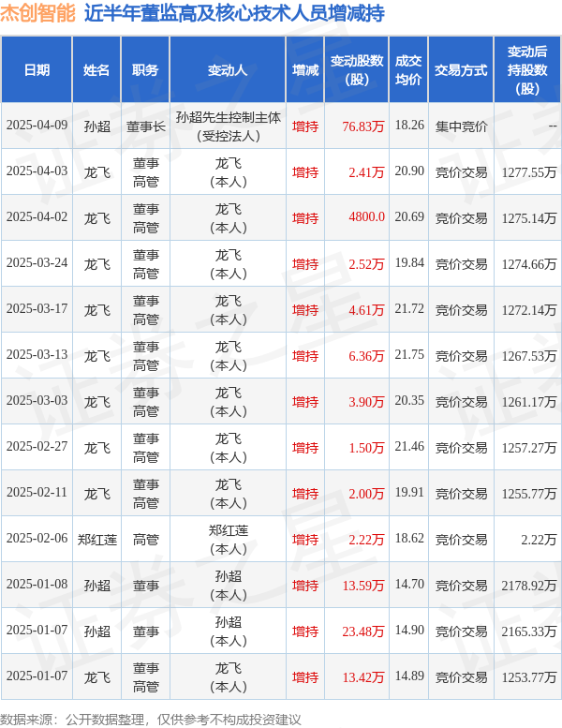Click the 18.62 average price
This screenshot has height=728, width=562.
pos(409,539)
